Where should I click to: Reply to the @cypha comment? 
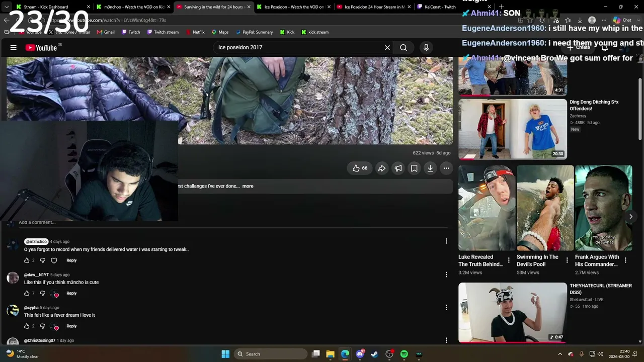pyautogui.click(x=71, y=326)
